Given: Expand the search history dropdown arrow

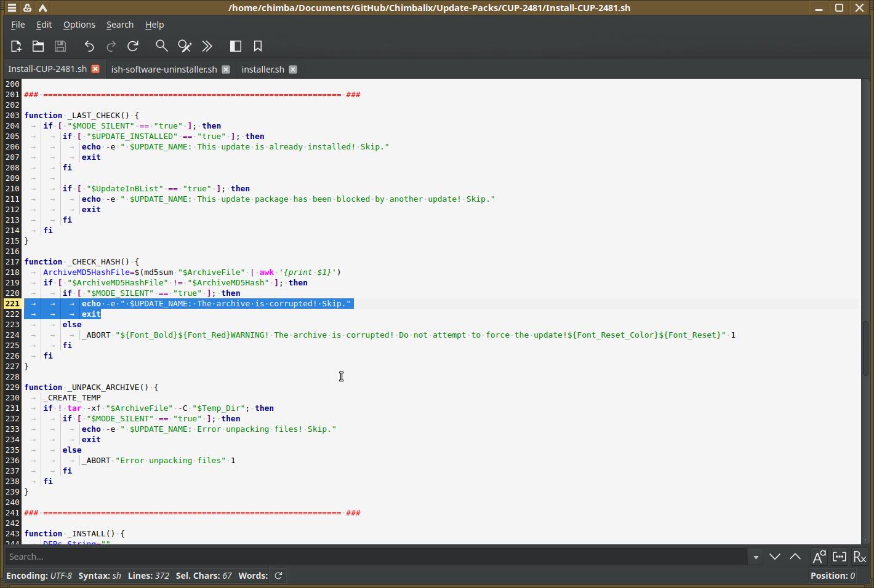Looking at the screenshot, I should 755,557.
